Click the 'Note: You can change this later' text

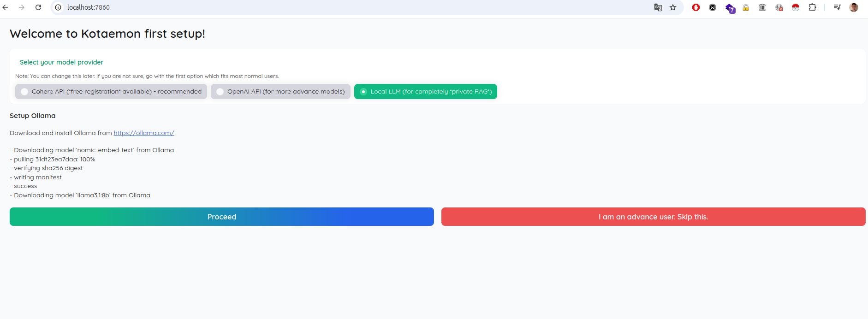[147, 76]
